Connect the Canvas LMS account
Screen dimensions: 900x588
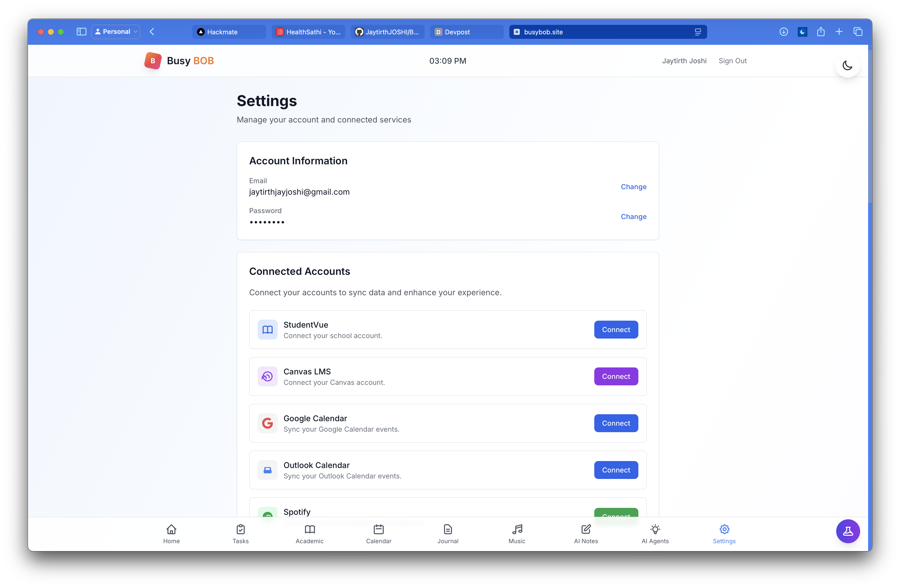coord(616,376)
